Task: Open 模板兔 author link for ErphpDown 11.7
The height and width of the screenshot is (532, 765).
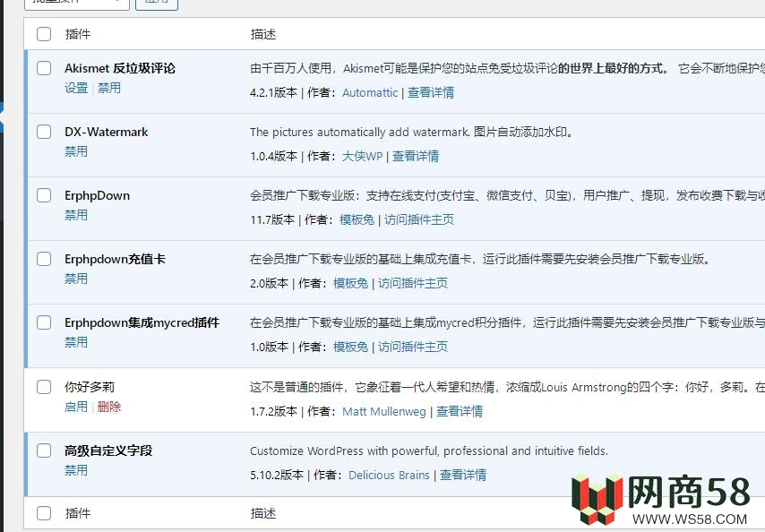Action: (x=357, y=220)
